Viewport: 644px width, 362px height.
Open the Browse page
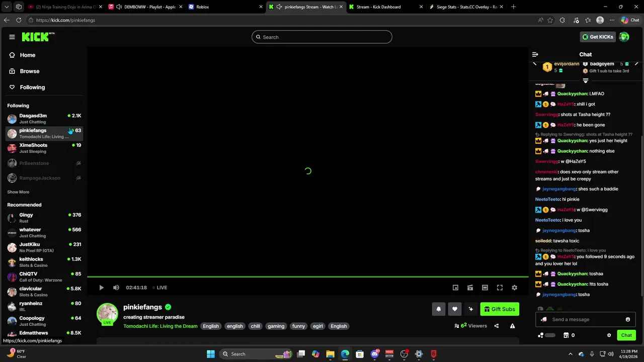click(x=29, y=71)
